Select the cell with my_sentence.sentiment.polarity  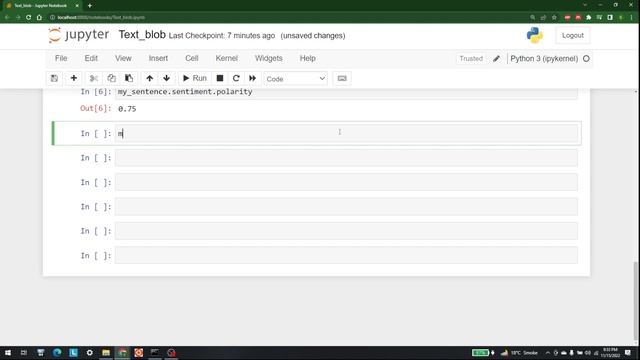point(346,92)
